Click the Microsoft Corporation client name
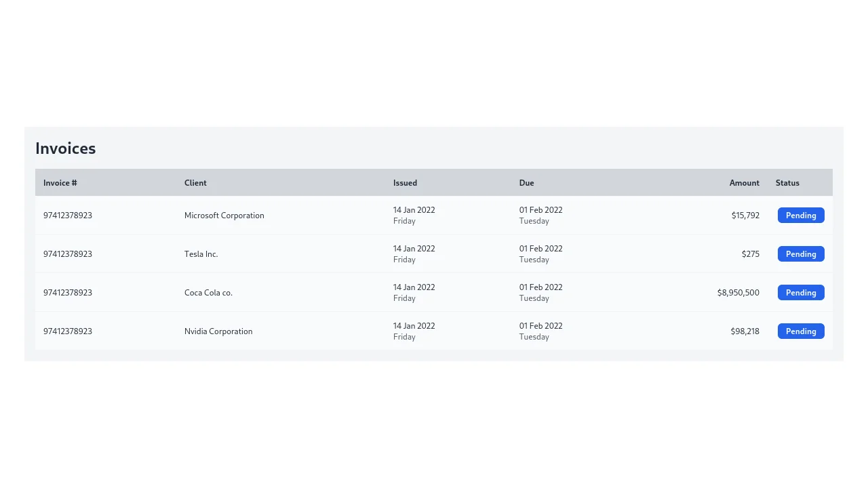The image size is (868, 488). (x=224, y=216)
